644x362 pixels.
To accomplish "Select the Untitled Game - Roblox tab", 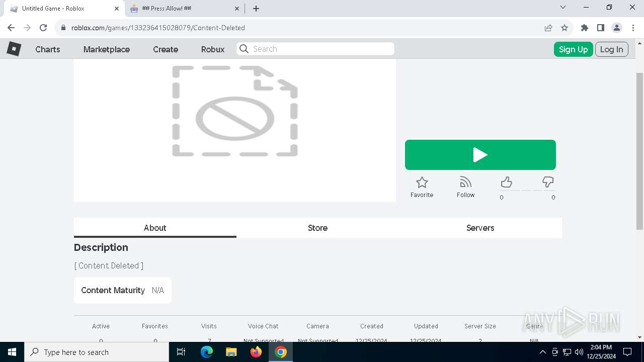I will [64, 9].
